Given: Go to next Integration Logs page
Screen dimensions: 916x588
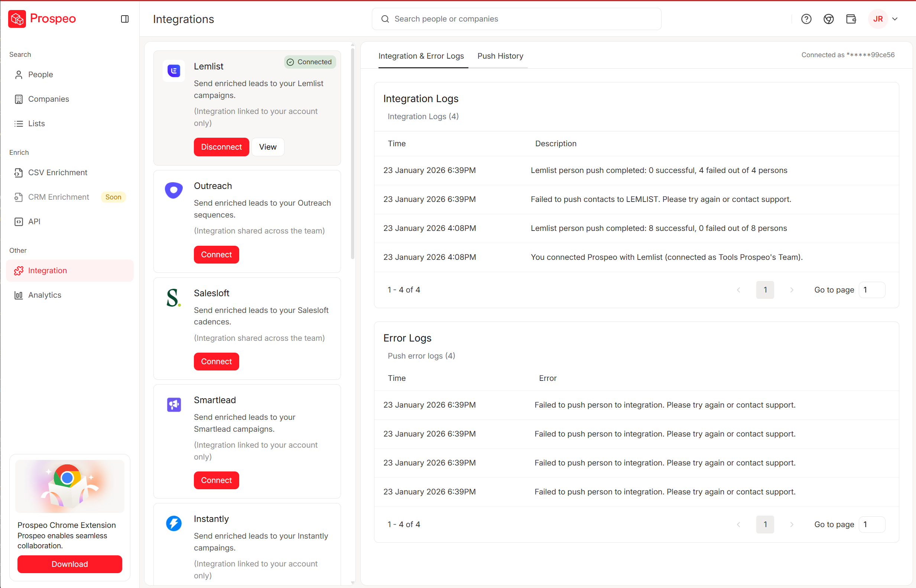Looking at the screenshot, I should coord(792,290).
